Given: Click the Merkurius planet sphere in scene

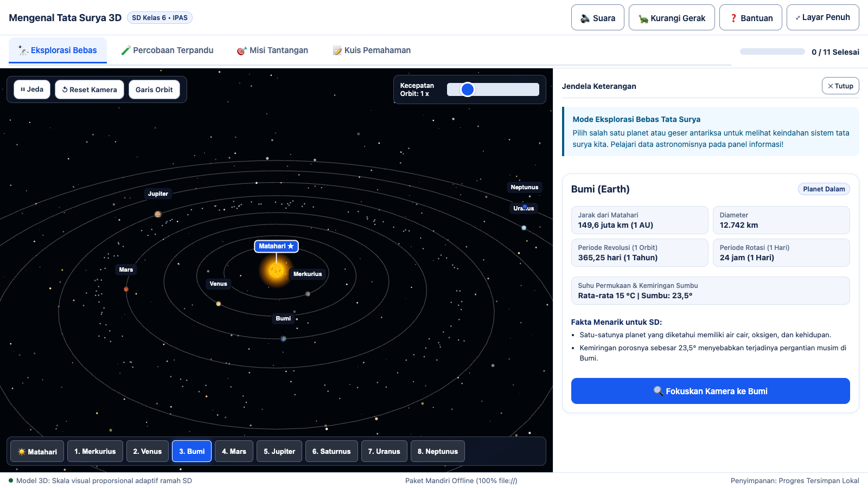Looking at the screenshot, I should point(308,294).
